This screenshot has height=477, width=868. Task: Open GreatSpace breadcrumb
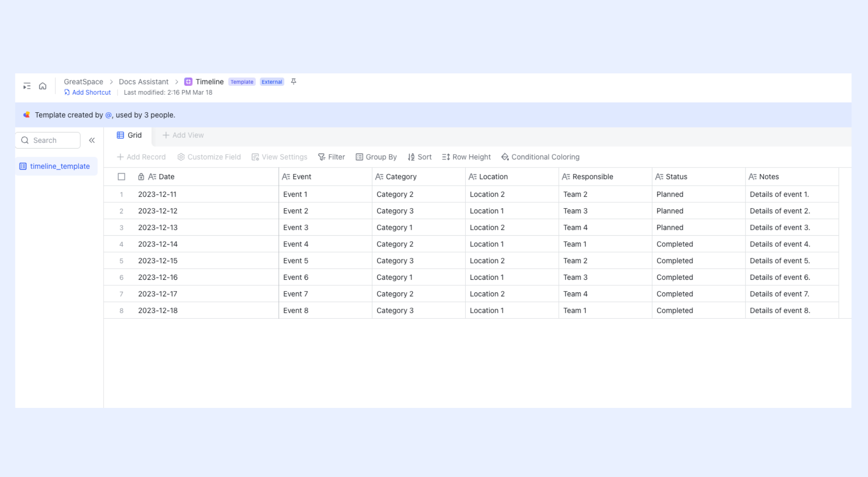tap(84, 82)
